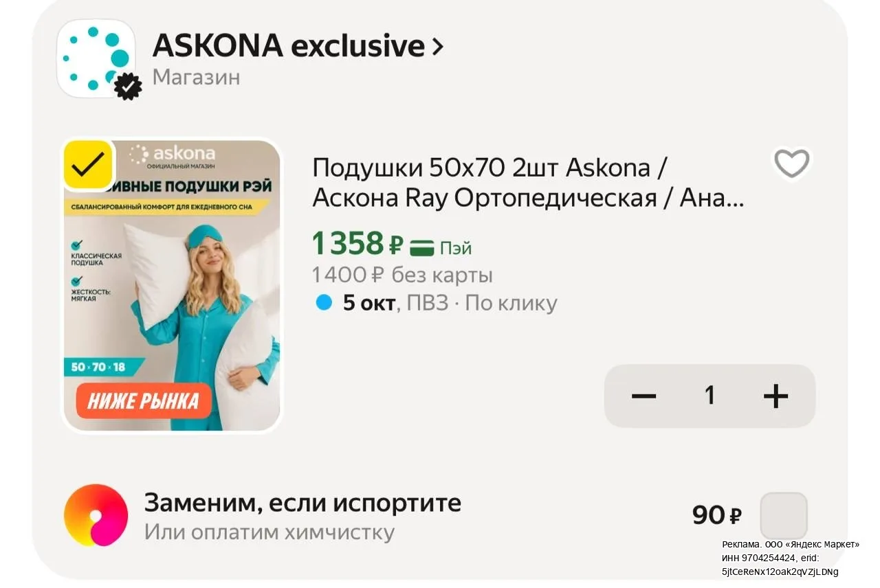Open the ASKONA exclusive store name link
880x588 pixels.
tap(289, 46)
